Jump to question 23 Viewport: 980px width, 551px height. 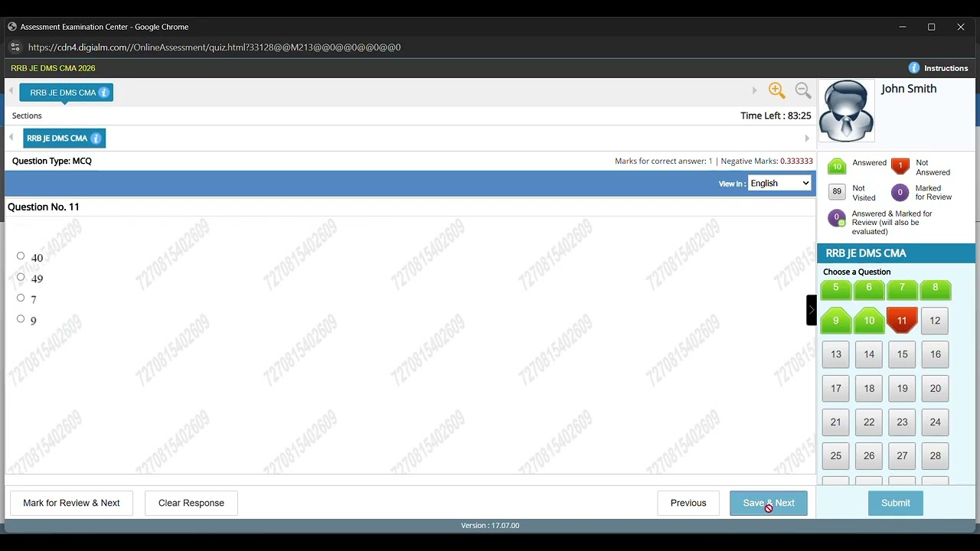[x=902, y=422]
